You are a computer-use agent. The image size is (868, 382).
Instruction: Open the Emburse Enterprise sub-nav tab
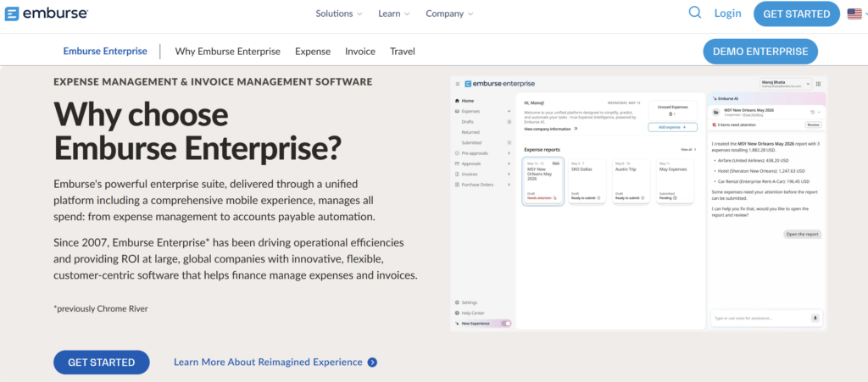tap(105, 52)
